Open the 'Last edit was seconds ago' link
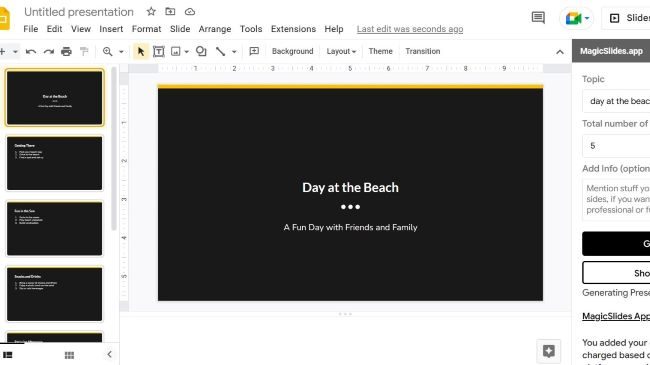Viewport: 650px width, 365px height. coord(410,29)
